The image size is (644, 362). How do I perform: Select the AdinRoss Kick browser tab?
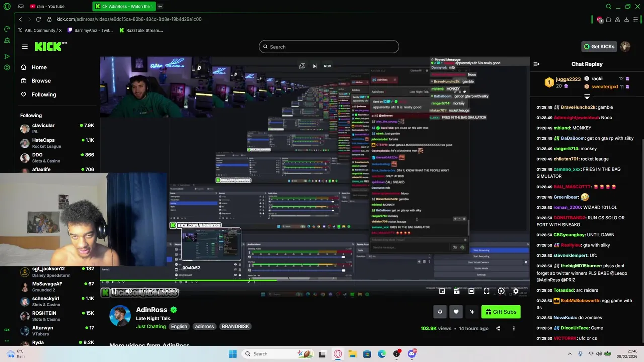[x=123, y=6]
